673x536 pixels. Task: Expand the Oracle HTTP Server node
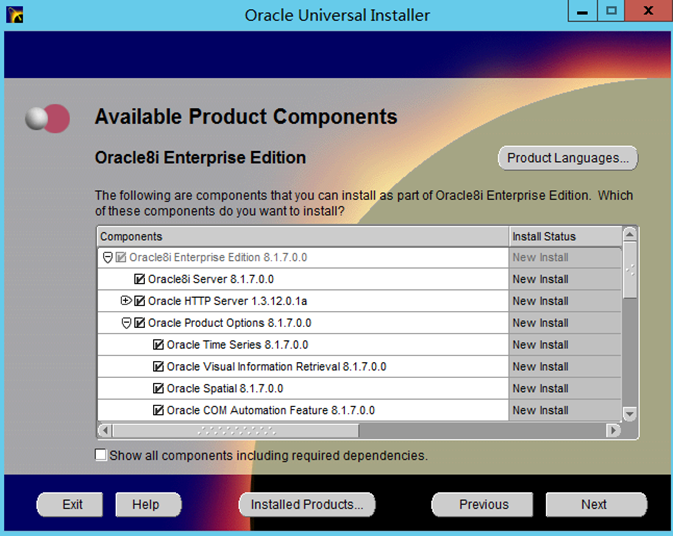[x=126, y=300]
